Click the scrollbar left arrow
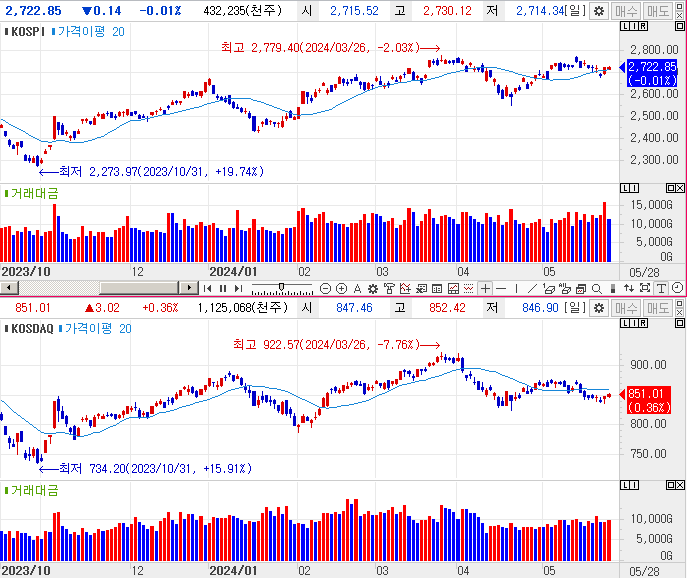This screenshot has width=687, height=578. [x=9, y=288]
